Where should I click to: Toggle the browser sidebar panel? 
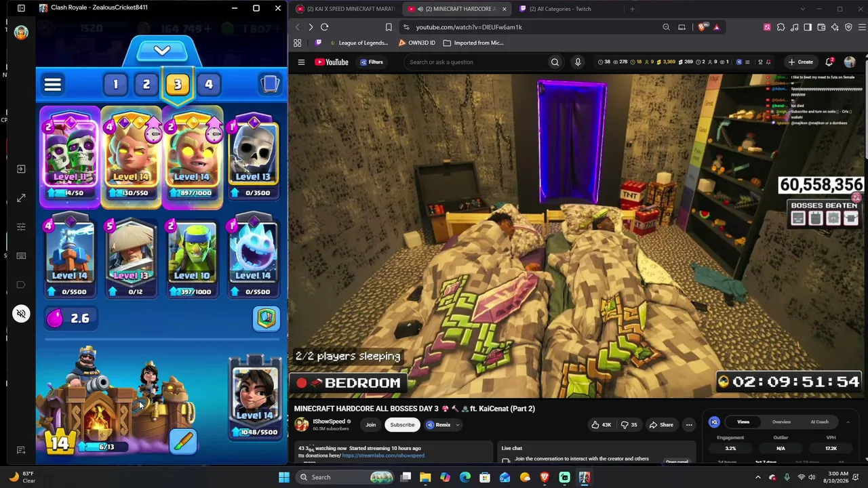[x=808, y=27]
